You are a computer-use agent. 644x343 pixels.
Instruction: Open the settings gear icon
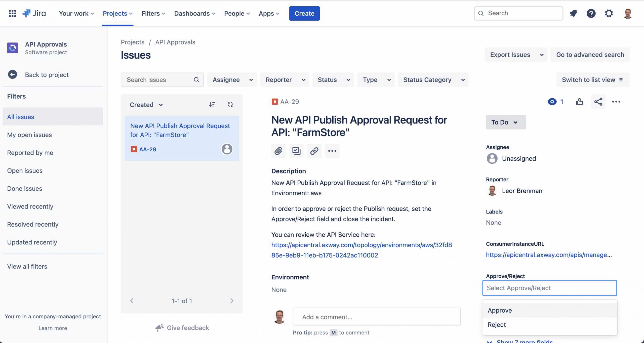(x=609, y=13)
